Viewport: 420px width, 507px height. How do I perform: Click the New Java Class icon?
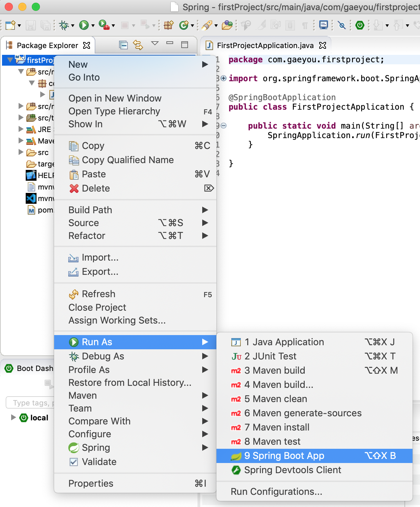point(184,25)
